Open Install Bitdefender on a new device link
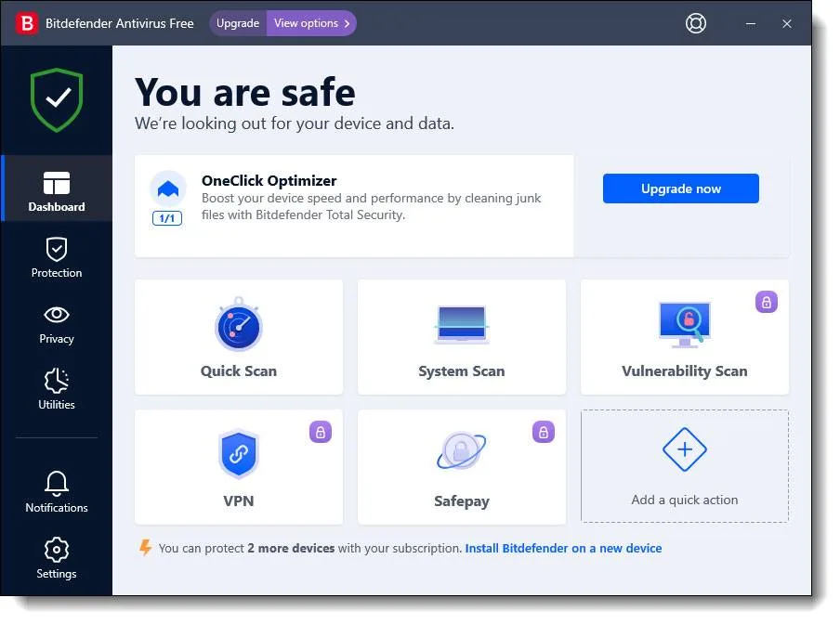 (x=563, y=548)
